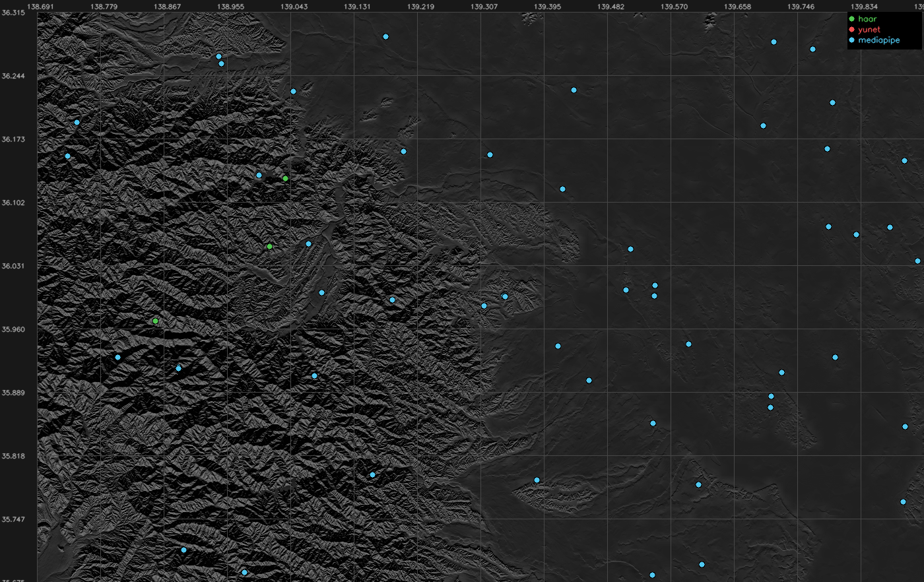
Task: Click latitude label 36.102
Action: (x=13, y=203)
